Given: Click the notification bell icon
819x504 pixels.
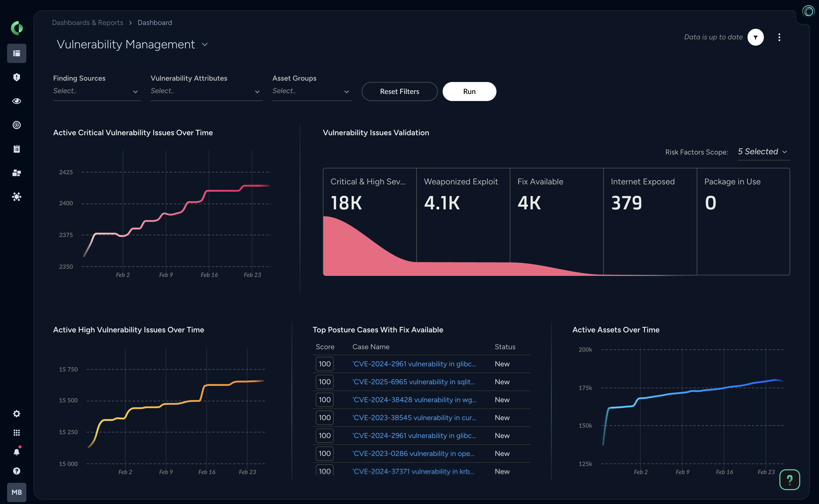Looking at the screenshot, I should 17,452.
